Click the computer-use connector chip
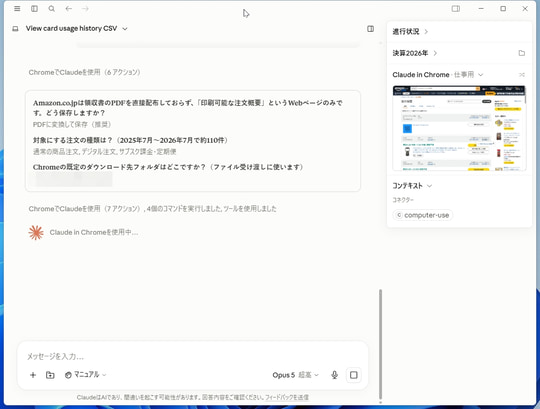Screen dimensions: 540x409 point(423,215)
